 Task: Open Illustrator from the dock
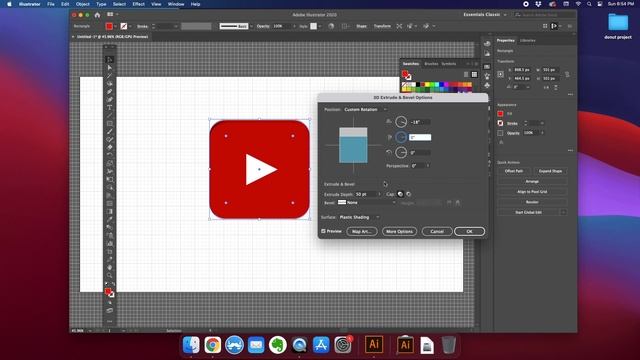click(x=374, y=344)
